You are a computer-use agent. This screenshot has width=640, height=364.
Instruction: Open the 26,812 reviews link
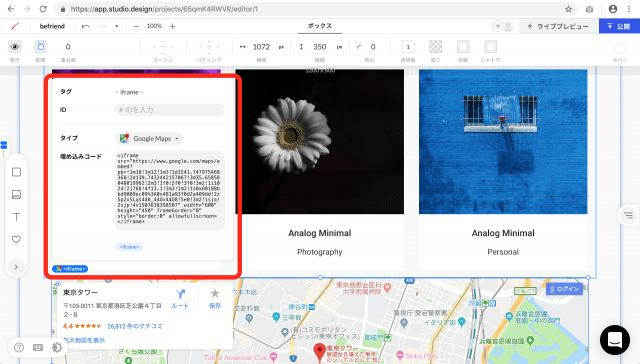[135, 326]
